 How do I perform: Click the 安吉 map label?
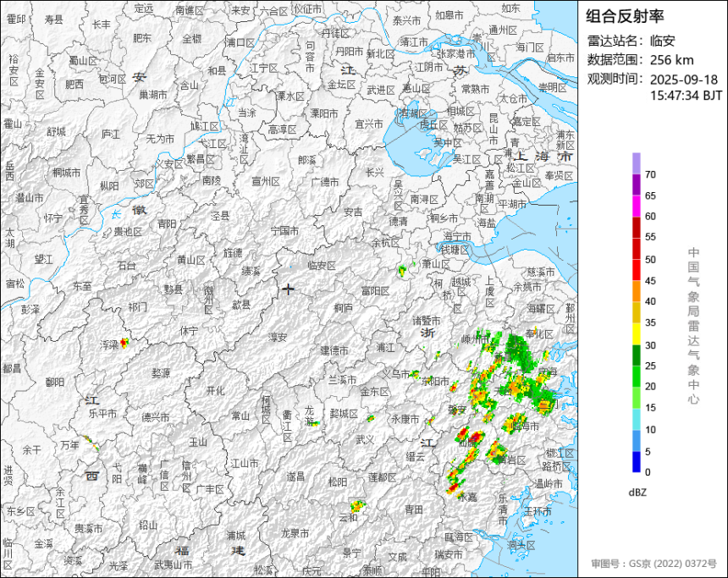point(353,212)
